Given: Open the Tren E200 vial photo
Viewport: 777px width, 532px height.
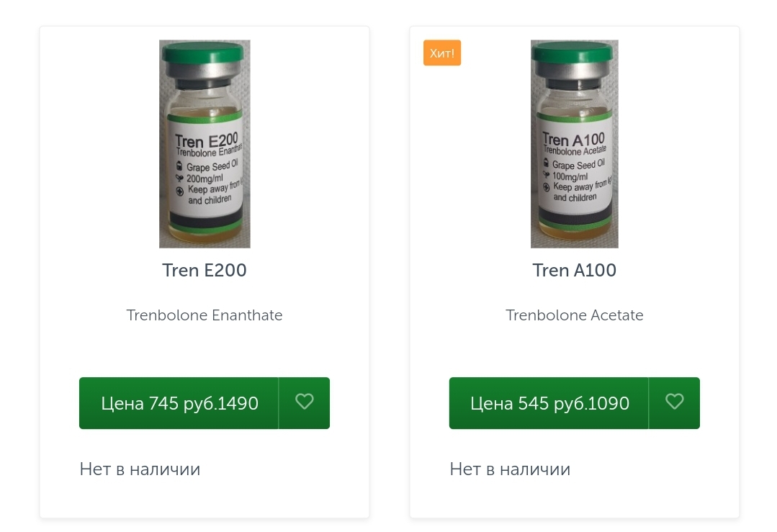Looking at the screenshot, I should (x=205, y=144).
